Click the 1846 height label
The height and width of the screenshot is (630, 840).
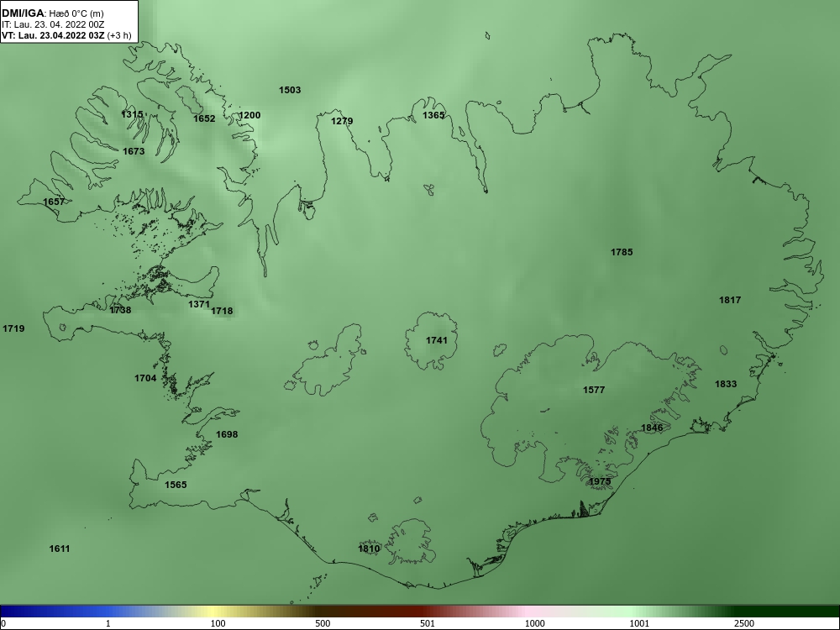pos(652,428)
